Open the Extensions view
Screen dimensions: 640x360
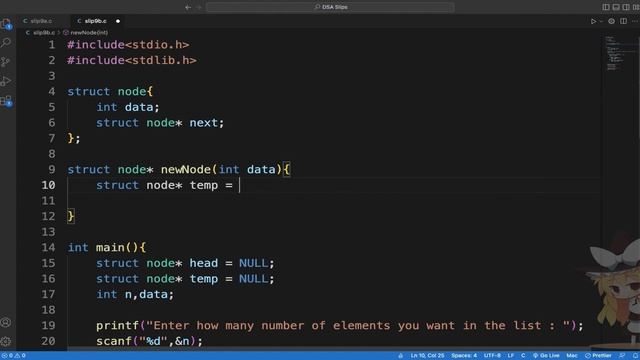[x=6, y=100]
